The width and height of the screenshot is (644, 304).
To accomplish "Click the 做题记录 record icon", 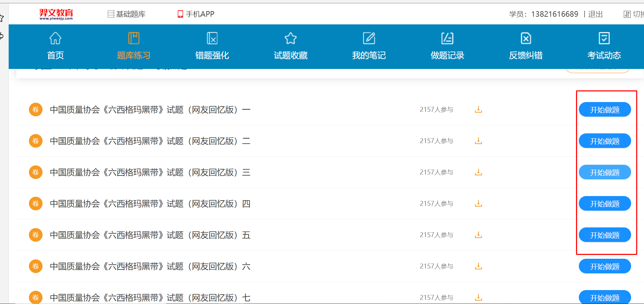I will pos(447,38).
